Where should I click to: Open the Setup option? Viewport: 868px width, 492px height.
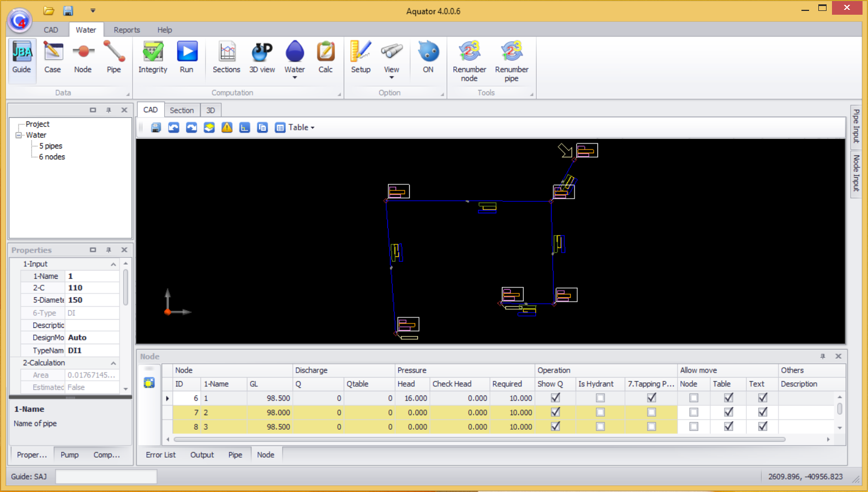[x=361, y=57]
